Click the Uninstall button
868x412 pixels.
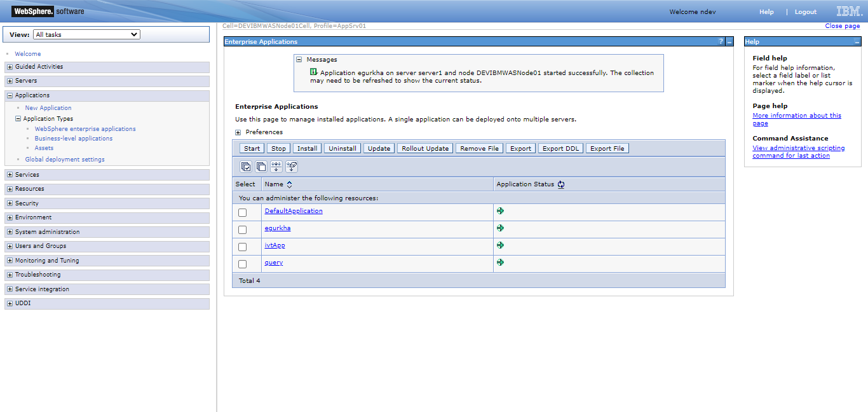[342, 148]
